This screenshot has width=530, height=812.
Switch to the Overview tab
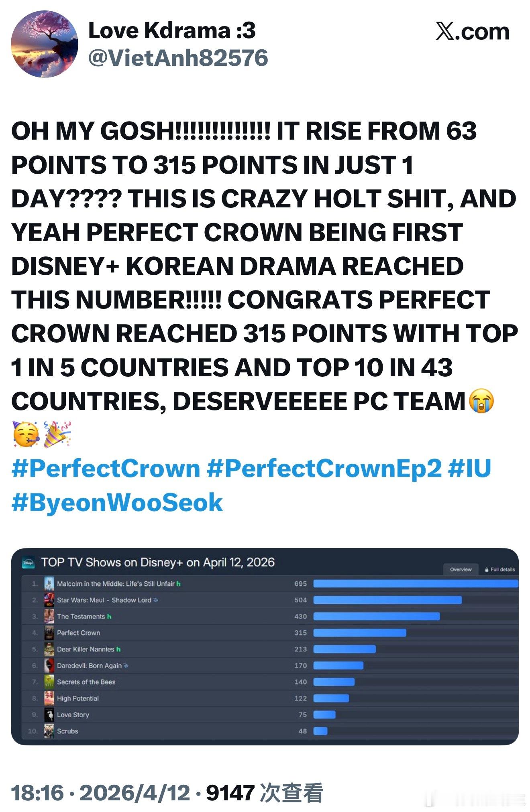coord(461,570)
